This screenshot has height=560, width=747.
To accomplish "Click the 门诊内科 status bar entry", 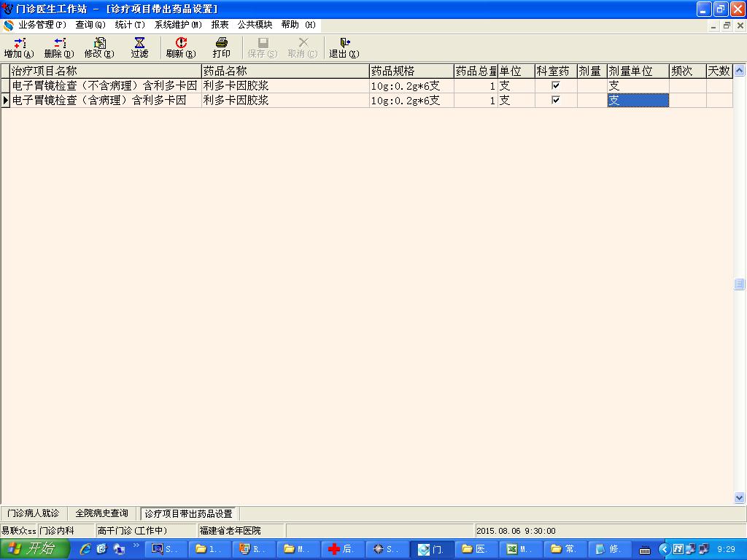I will click(66, 531).
